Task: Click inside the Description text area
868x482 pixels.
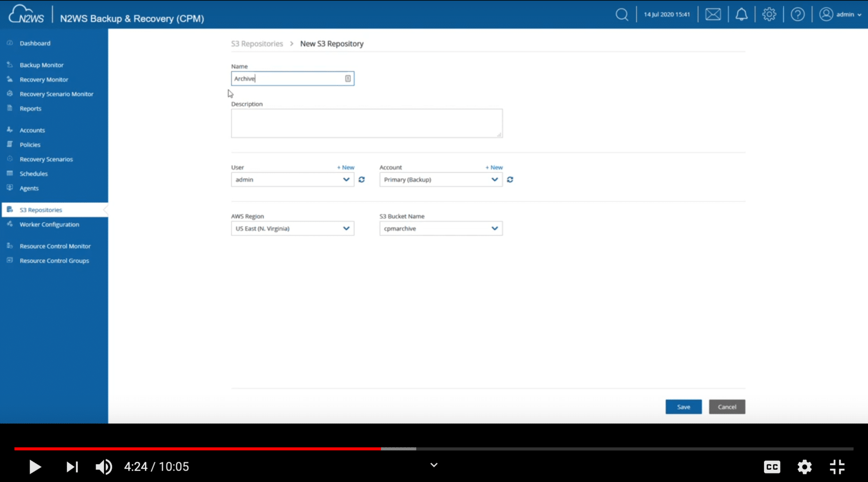Action: pos(366,123)
